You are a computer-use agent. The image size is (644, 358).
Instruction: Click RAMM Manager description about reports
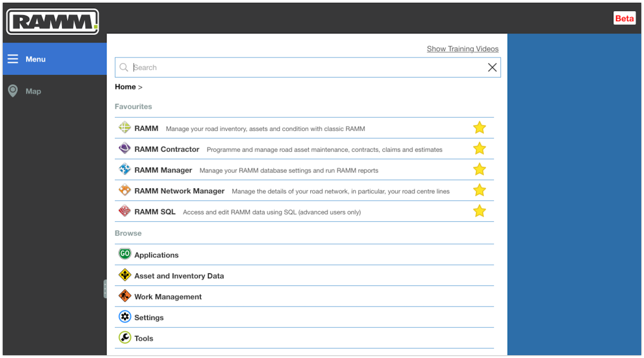(x=289, y=170)
